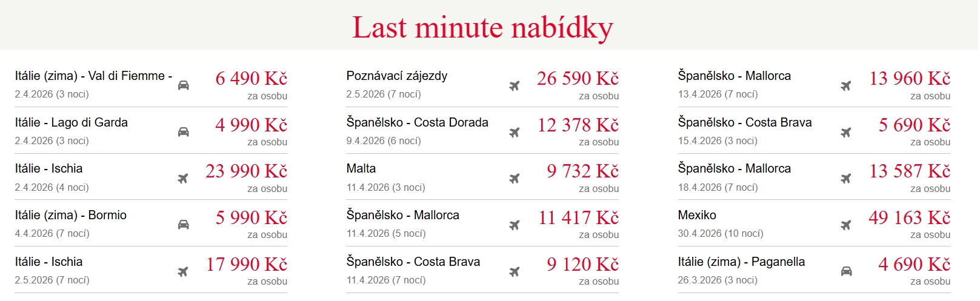Select Poznávací zájezdy offer title
This screenshot has height=301, width=980.
397,76
